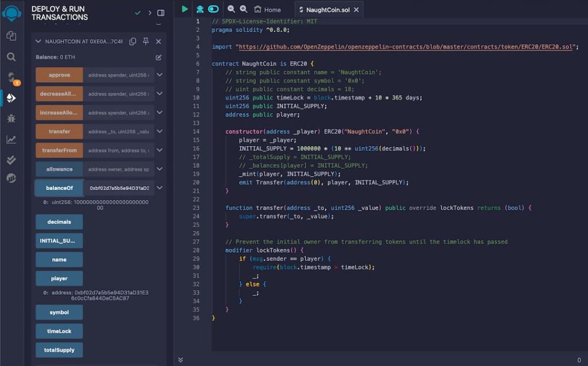Screen dimensions: 588x366
Task: Zoom in the editor font
Action: [243, 9]
